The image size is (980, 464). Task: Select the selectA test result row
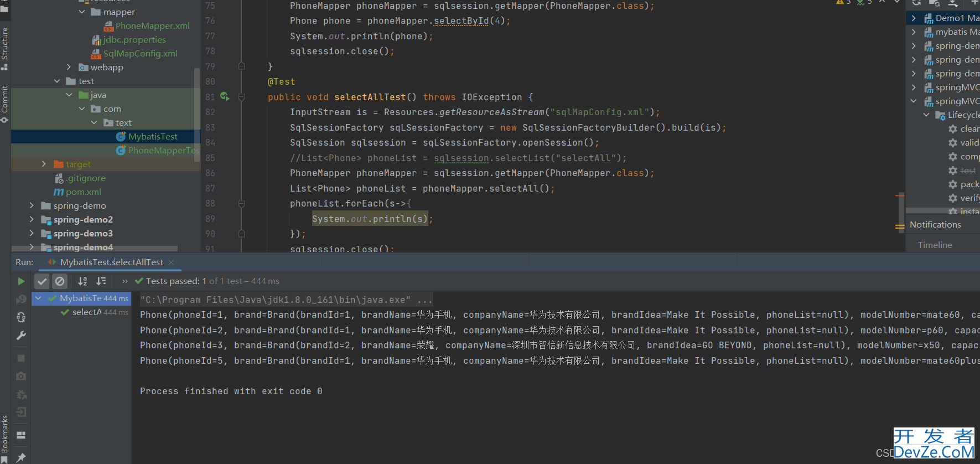(x=81, y=312)
